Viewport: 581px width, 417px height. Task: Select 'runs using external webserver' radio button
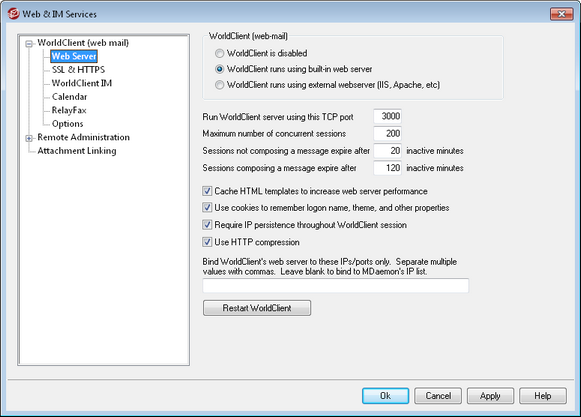tap(220, 85)
